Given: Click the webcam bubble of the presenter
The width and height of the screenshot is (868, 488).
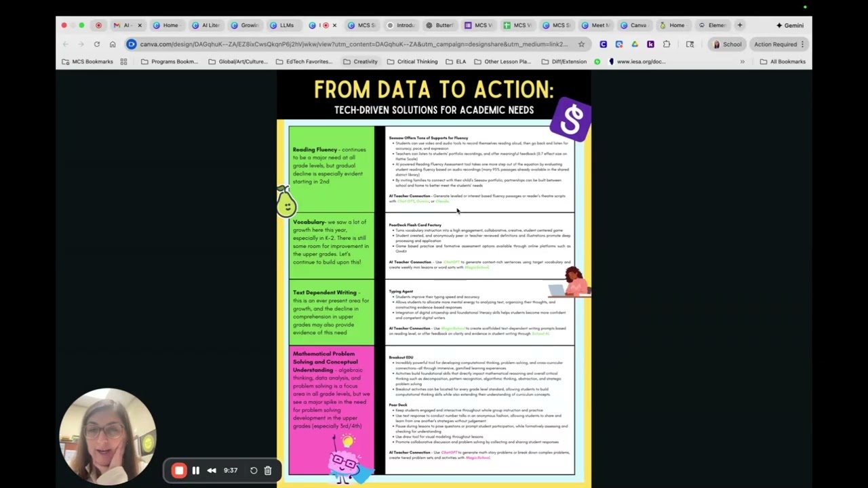Looking at the screenshot, I should [107, 436].
